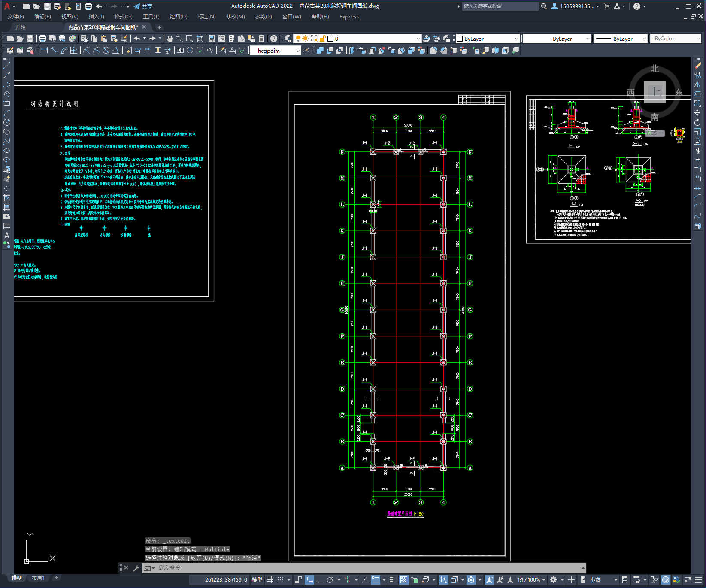Viewport: 706px width, 588px height.
Task: Open the 修改(M) menu
Action: pos(235,17)
